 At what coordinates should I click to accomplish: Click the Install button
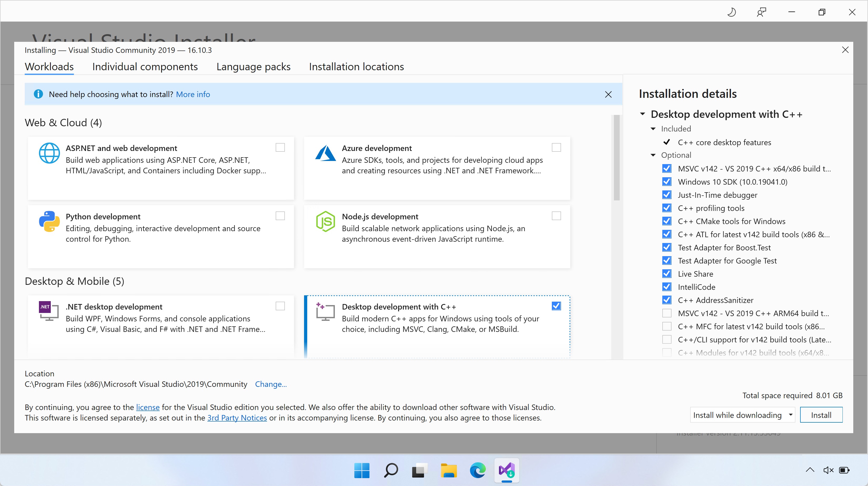(x=821, y=415)
